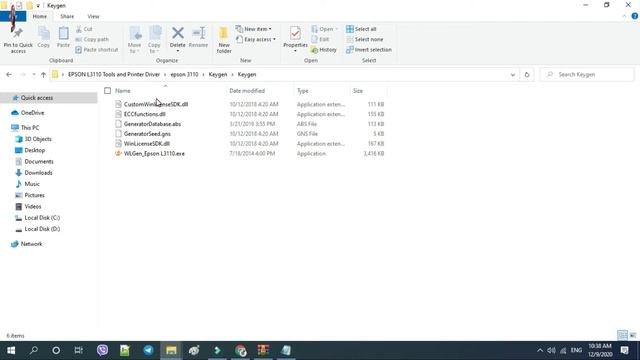Switch to the View ribbon tab

[93, 16]
